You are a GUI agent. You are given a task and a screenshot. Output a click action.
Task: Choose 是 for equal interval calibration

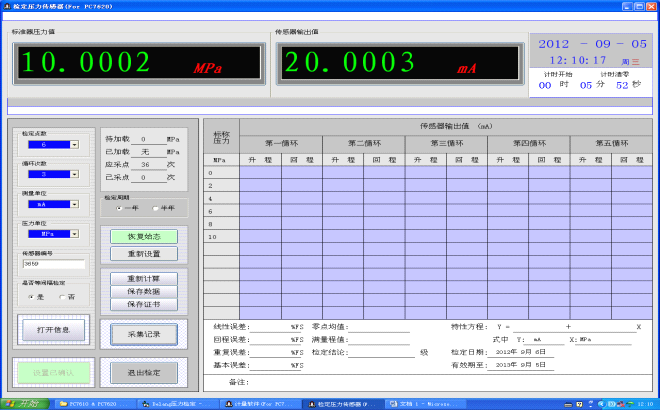(29, 297)
